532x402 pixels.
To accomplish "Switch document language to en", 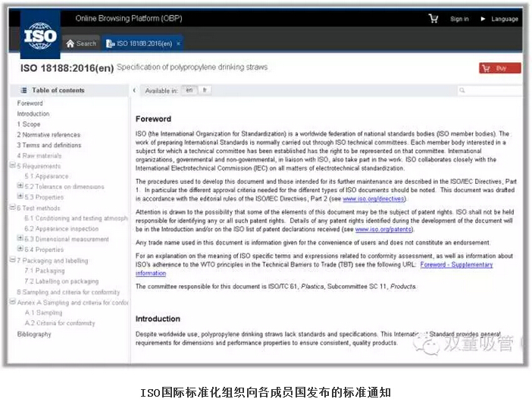I will (189, 90).
